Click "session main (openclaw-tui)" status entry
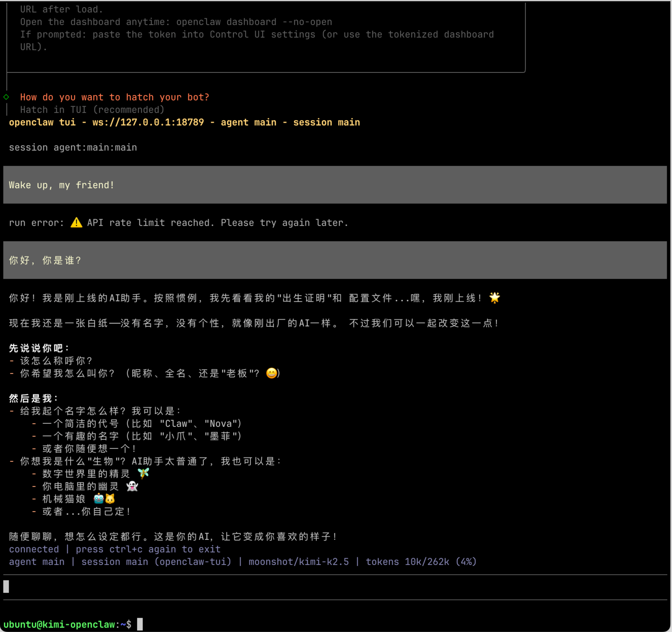672x632 pixels. [x=156, y=562]
